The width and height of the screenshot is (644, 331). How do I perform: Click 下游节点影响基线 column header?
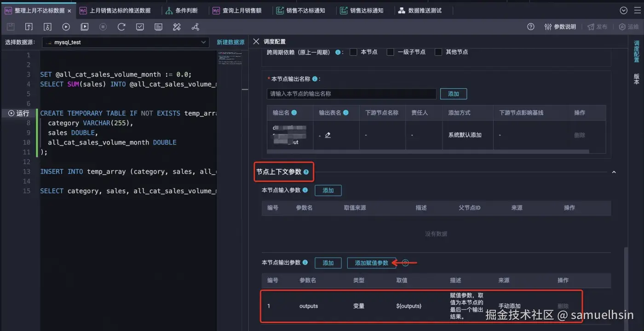522,113
